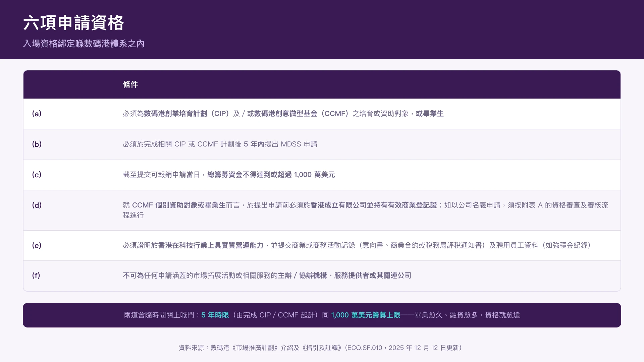Click the slide title 六項申請資格
This screenshot has width=644, height=362.
[x=74, y=23]
